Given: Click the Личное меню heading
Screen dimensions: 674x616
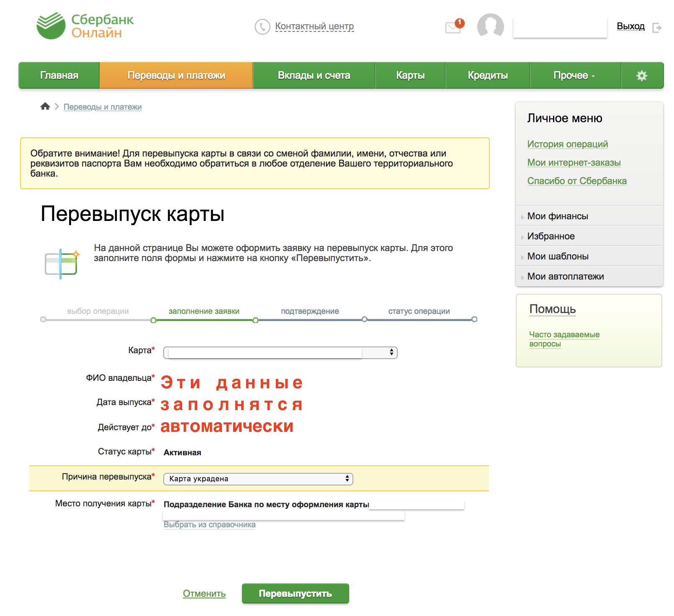Looking at the screenshot, I should click(565, 118).
